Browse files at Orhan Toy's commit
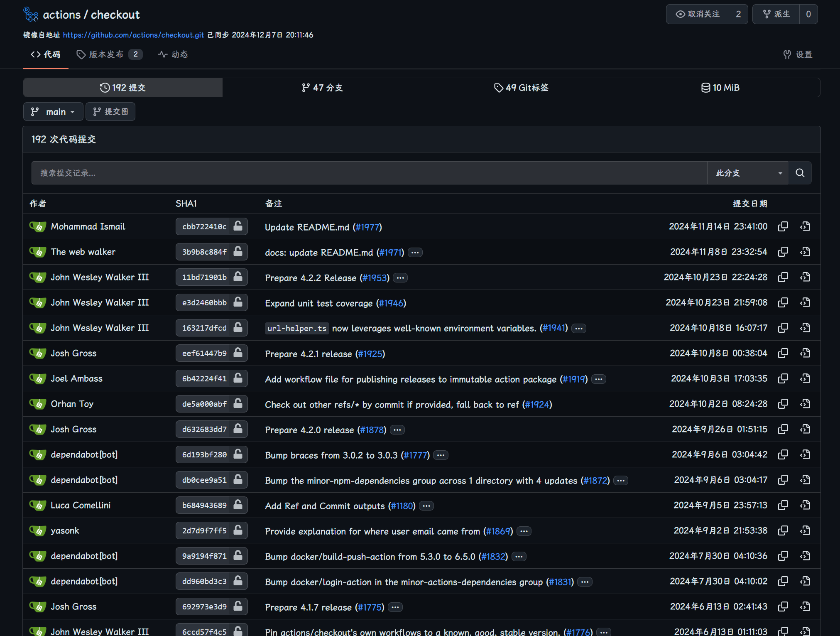The height and width of the screenshot is (636, 840). (x=805, y=404)
